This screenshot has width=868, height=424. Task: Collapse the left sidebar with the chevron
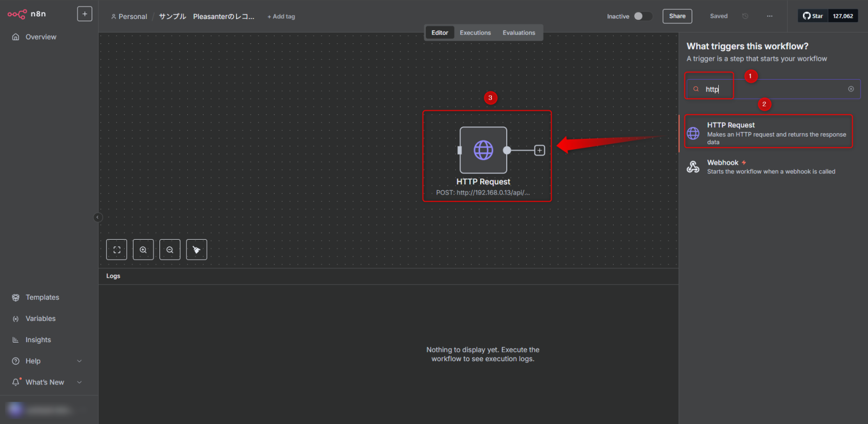pos(98,217)
